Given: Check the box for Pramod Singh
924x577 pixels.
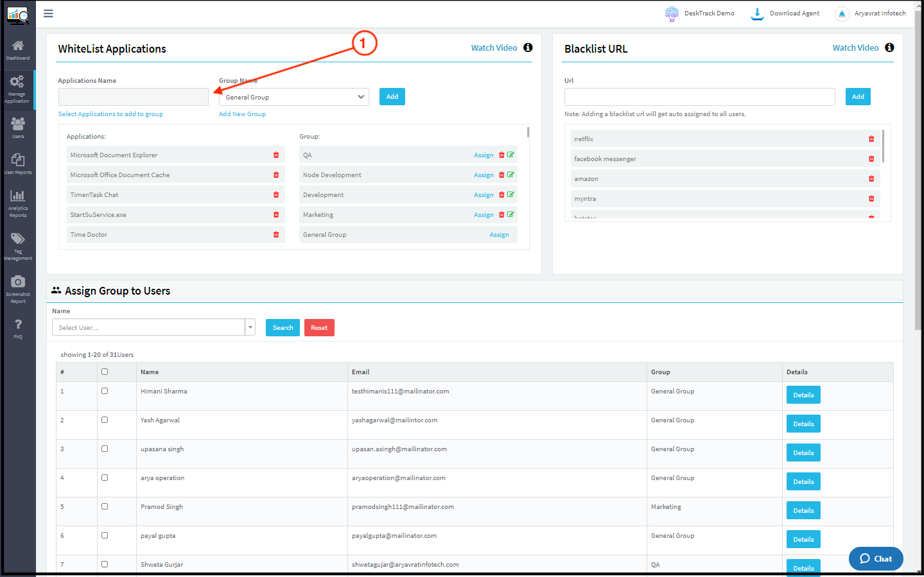Looking at the screenshot, I should (x=105, y=506).
